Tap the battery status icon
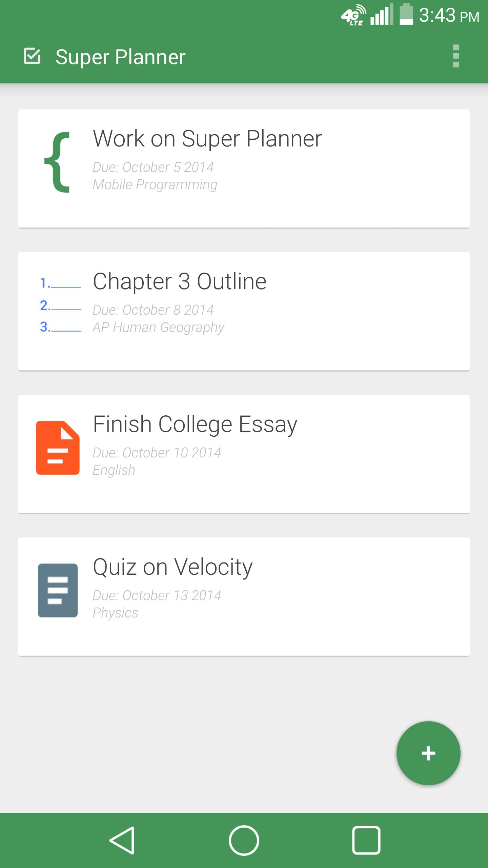488x868 pixels. (x=406, y=15)
